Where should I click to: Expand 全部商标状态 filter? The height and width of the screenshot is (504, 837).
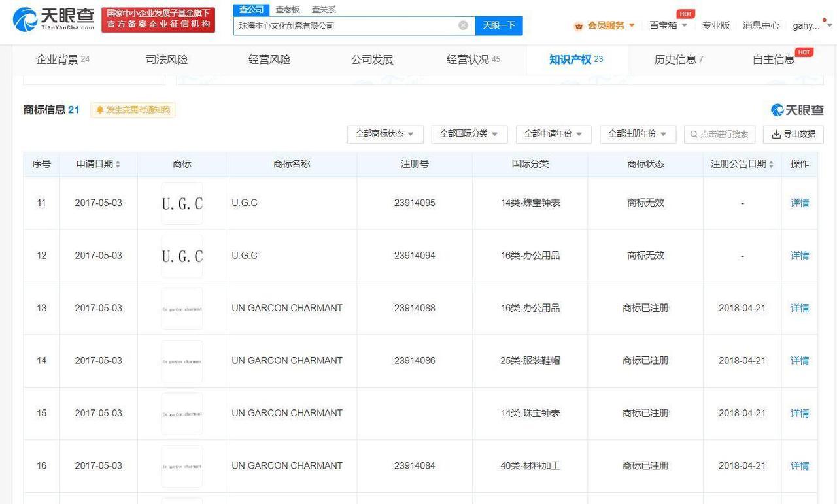pos(385,134)
